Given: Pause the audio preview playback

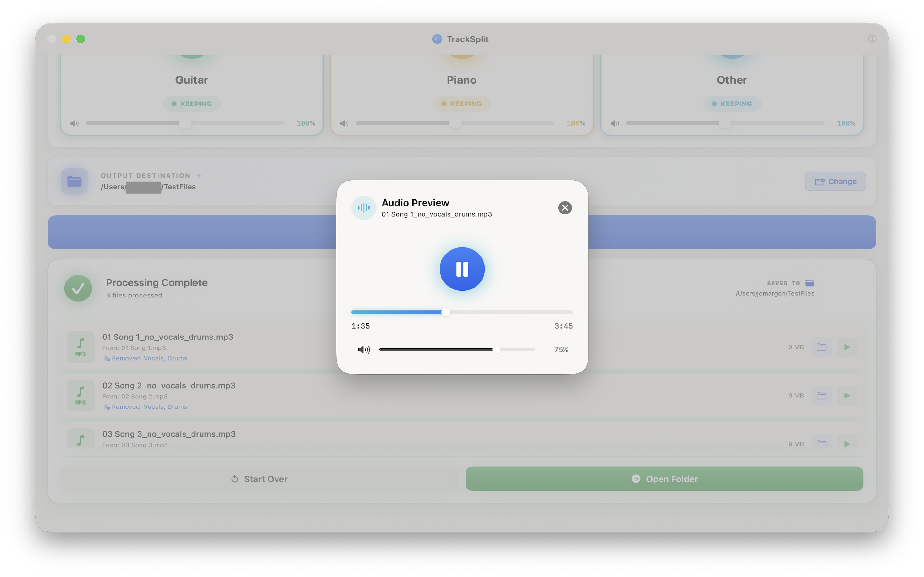Looking at the screenshot, I should [462, 269].
